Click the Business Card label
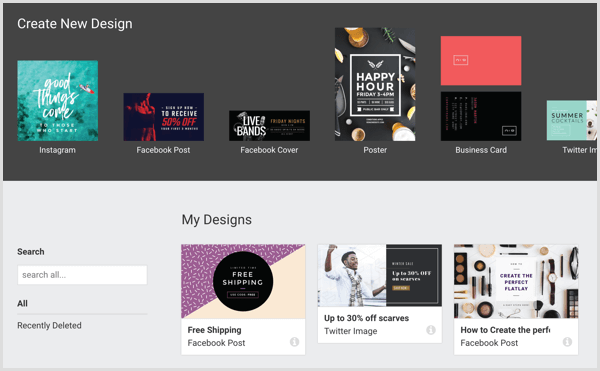Image resolution: width=600 pixels, height=371 pixels. point(481,150)
